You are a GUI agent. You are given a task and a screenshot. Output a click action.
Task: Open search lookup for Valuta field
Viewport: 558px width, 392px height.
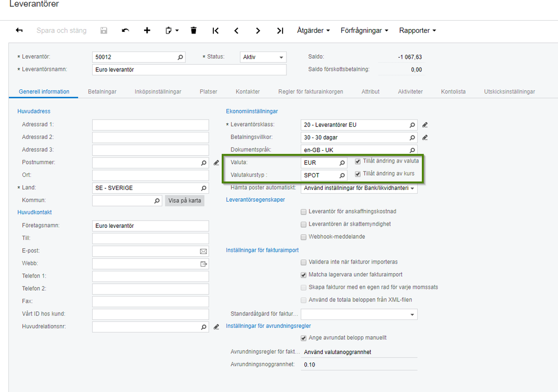click(x=342, y=162)
